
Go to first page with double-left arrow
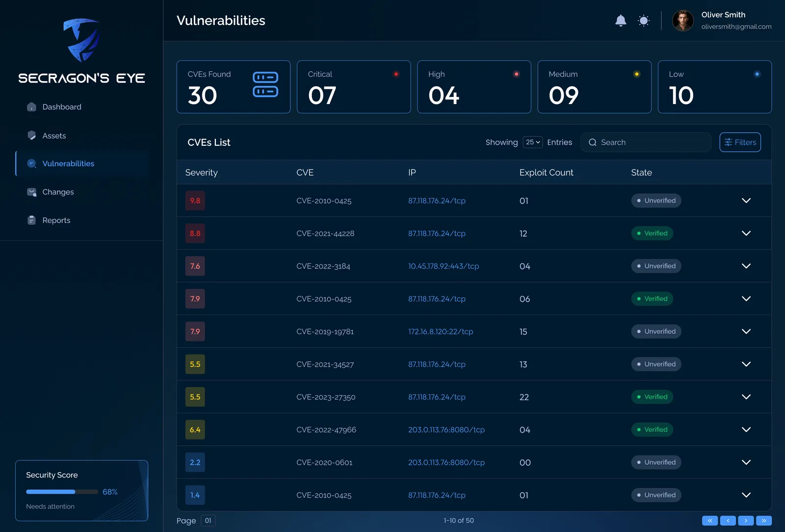[x=710, y=521]
